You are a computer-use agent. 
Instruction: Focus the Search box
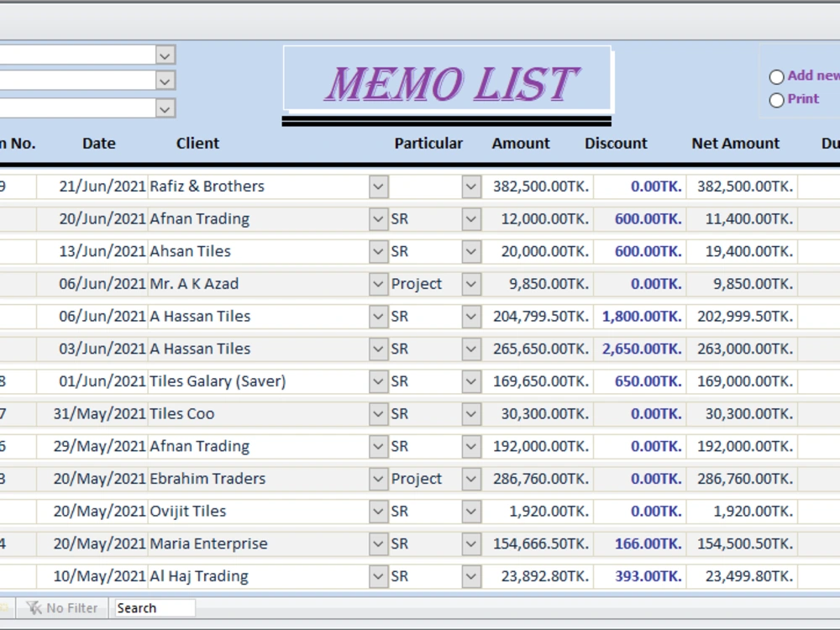tap(155, 608)
